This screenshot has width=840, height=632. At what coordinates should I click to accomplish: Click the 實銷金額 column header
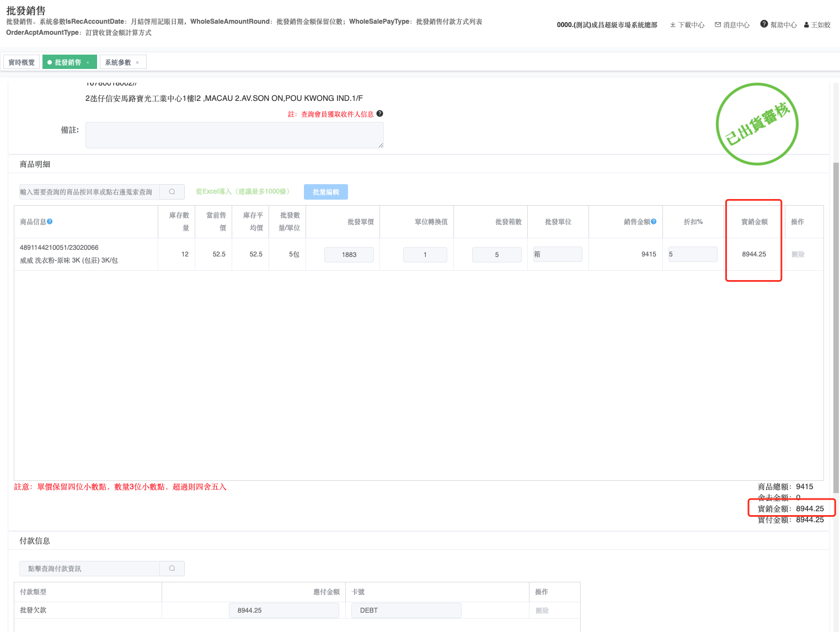pyautogui.click(x=755, y=222)
